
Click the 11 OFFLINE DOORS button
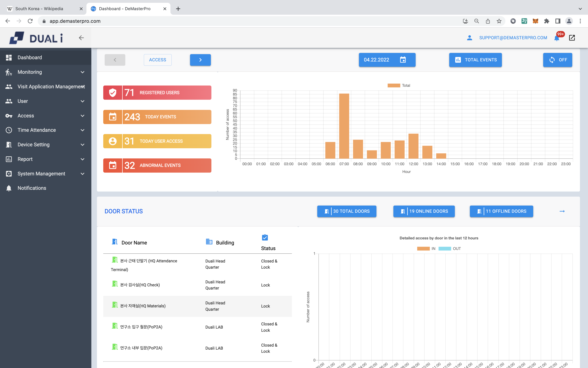pos(502,211)
